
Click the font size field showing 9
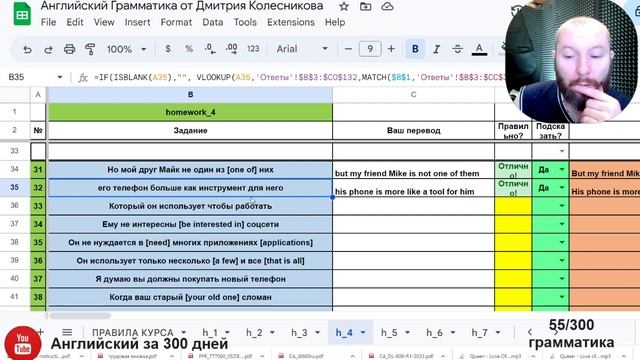point(370,49)
